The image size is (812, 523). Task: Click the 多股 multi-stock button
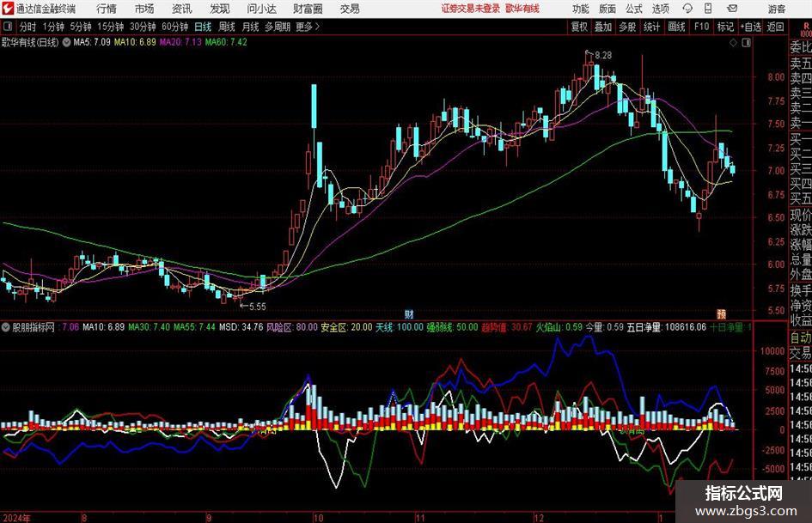pyautogui.click(x=627, y=27)
